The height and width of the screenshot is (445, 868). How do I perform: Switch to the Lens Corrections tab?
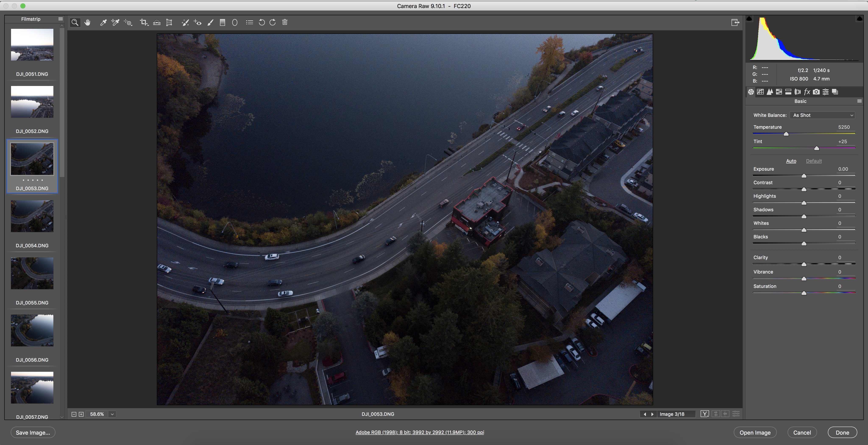coord(798,91)
